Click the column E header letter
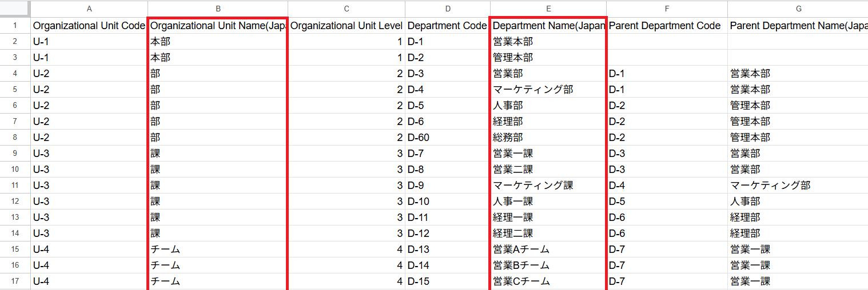The height and width of the screenshot is (290, 868). click(x=548, y=9)
